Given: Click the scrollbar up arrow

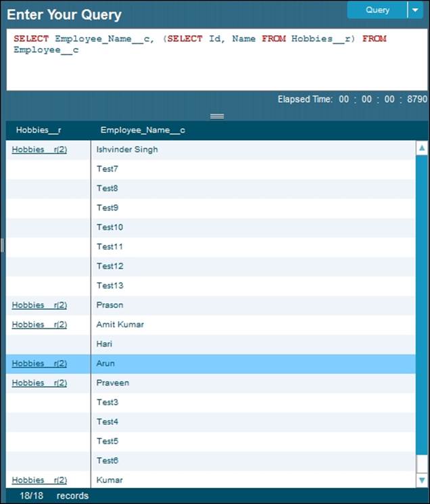Looking at the screenshot, I should click(x=422, y=148).
